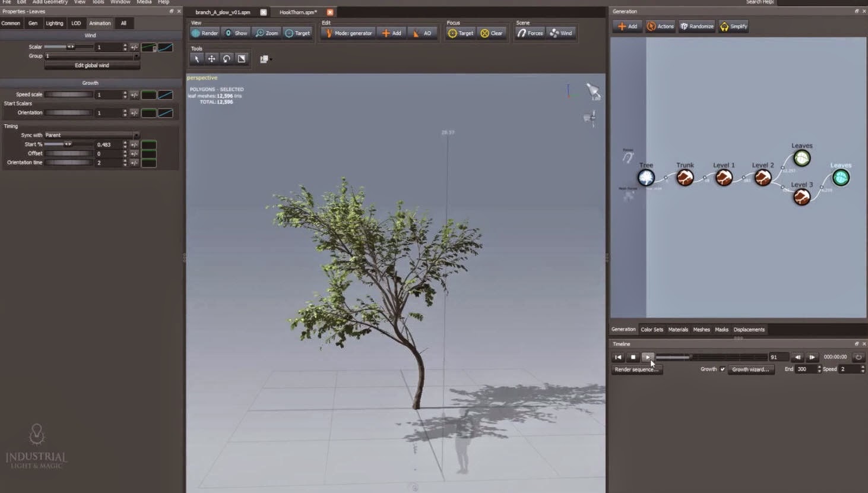Switch to the Materials tab

[x=677, y=329]
